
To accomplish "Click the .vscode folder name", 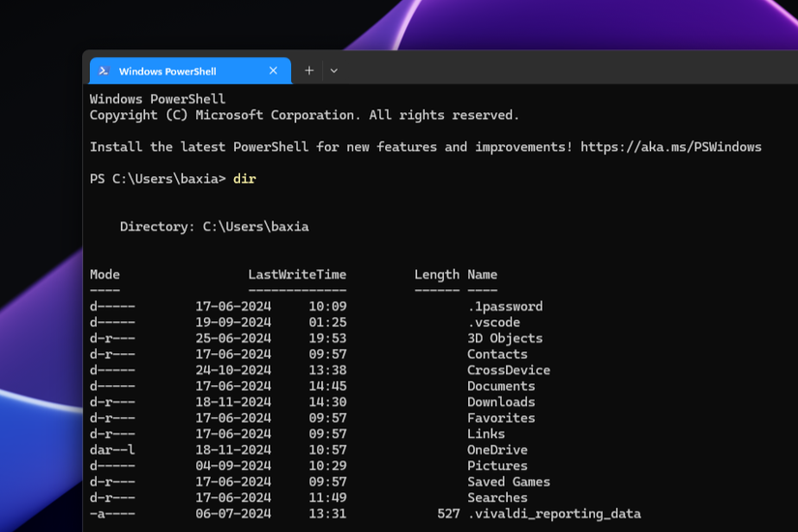I will pos(493,322).
